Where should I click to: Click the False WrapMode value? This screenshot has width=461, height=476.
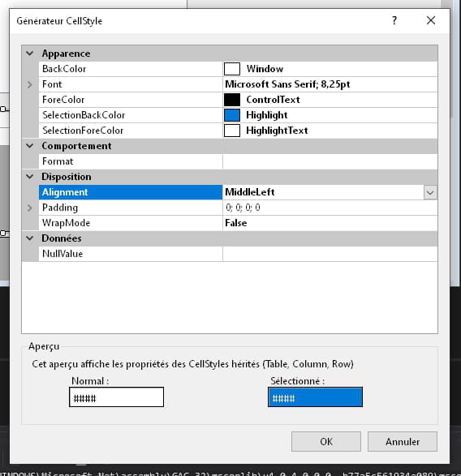click(x=236, y=223)
